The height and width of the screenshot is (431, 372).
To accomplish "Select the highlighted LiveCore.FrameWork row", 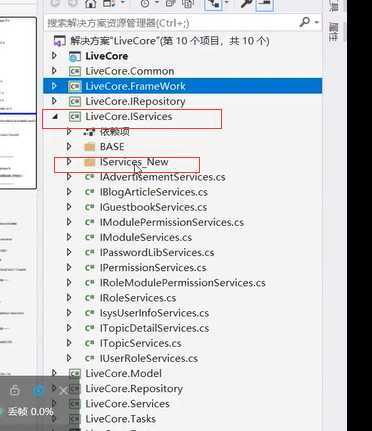I will tap(183, 86).
